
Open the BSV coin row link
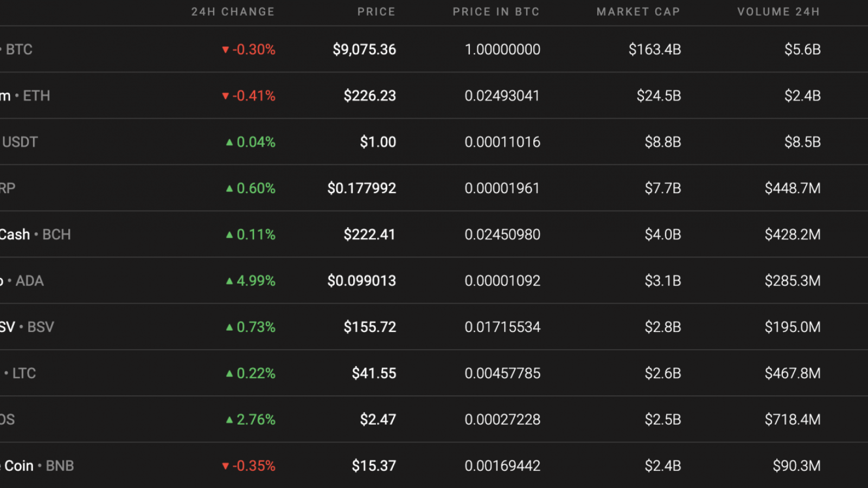(x=27, y=327)
